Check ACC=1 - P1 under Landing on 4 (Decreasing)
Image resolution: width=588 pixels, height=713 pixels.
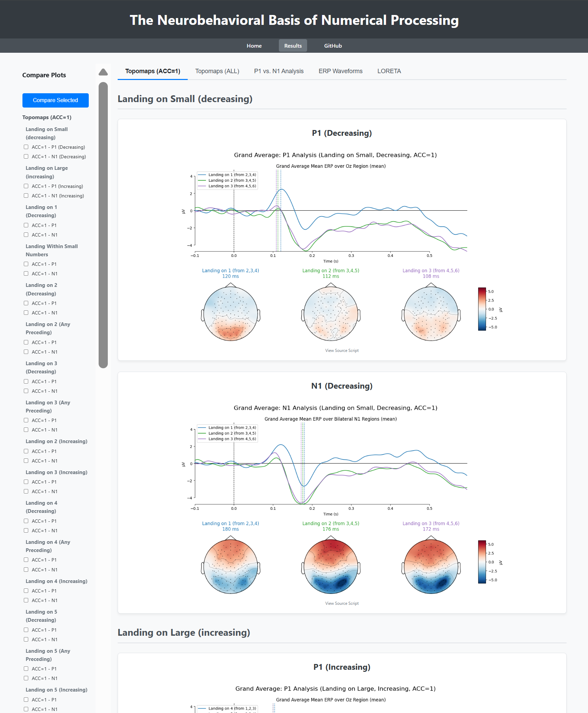tap(26, 521)
